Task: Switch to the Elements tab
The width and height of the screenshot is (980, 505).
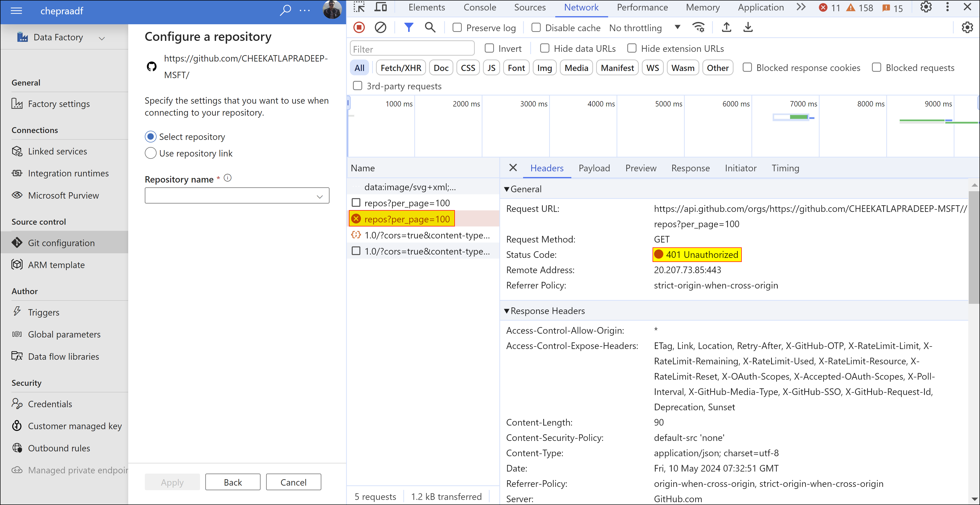Action: point(427,7)
